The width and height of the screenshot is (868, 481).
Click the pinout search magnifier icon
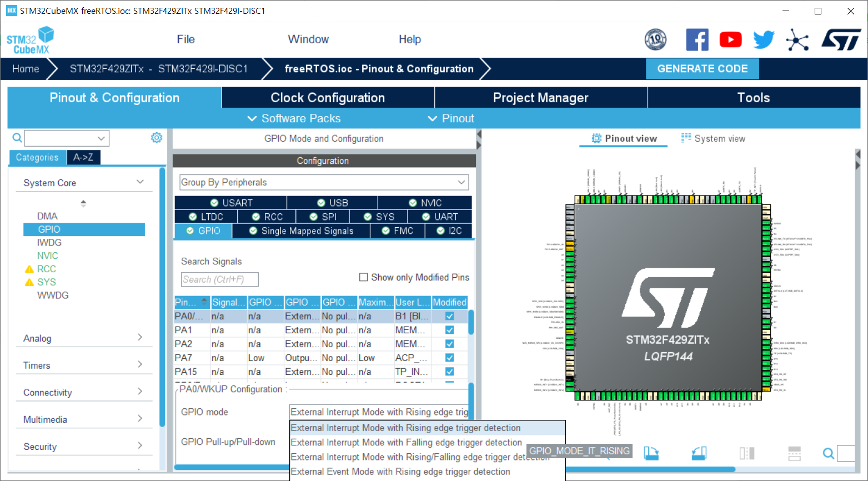pyautogui.click(x=829, y=454)
